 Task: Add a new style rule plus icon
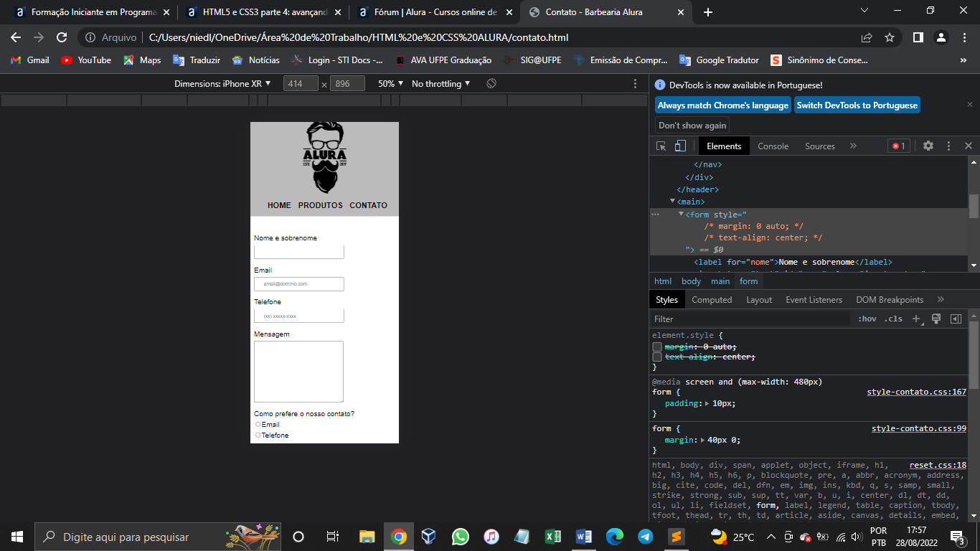[916, 319]
